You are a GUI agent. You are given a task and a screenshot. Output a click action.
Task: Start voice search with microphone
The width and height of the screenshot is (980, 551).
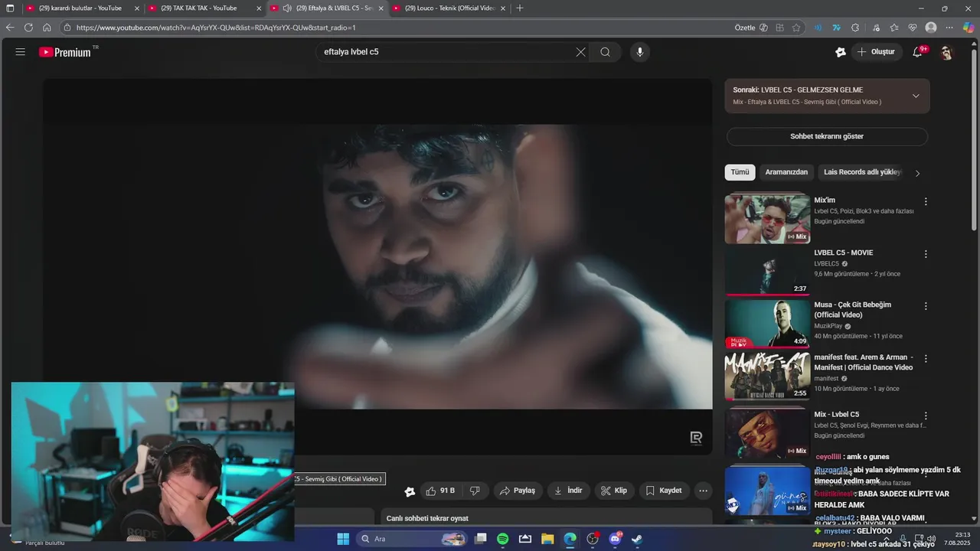[640, 52]
